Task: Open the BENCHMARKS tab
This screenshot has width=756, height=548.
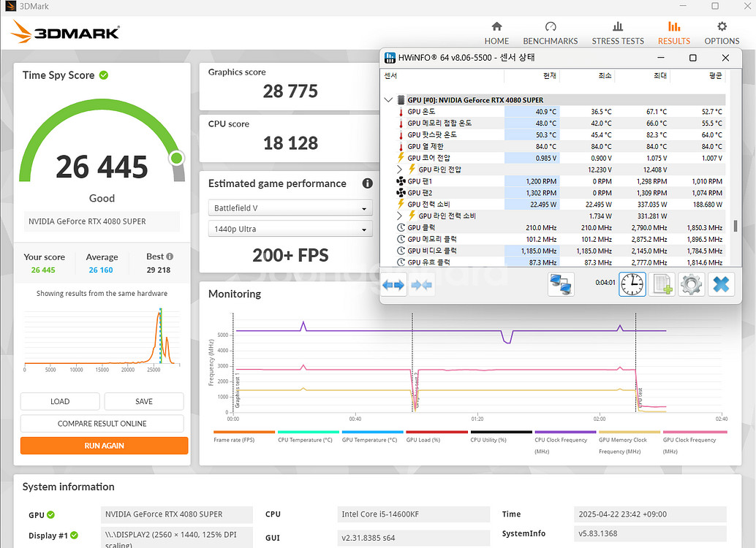Action: pyautogui.click(x=550, y=34)
